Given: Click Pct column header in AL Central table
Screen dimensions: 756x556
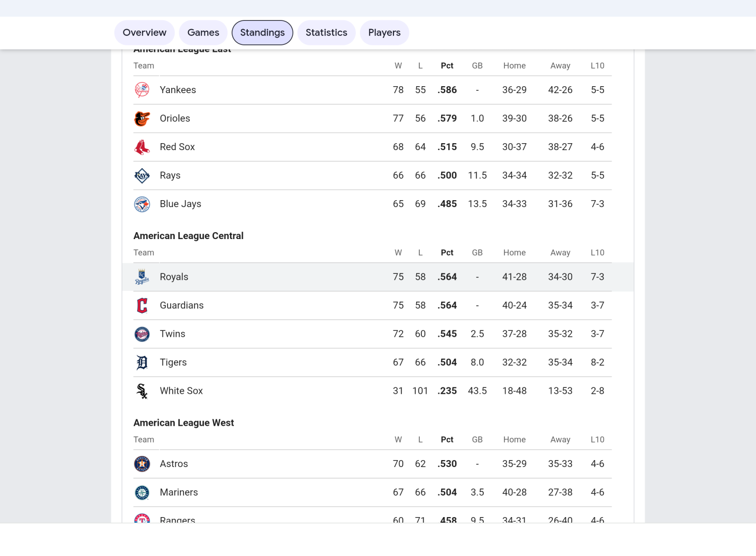Looking at the screenshot, I should (447, 253).
